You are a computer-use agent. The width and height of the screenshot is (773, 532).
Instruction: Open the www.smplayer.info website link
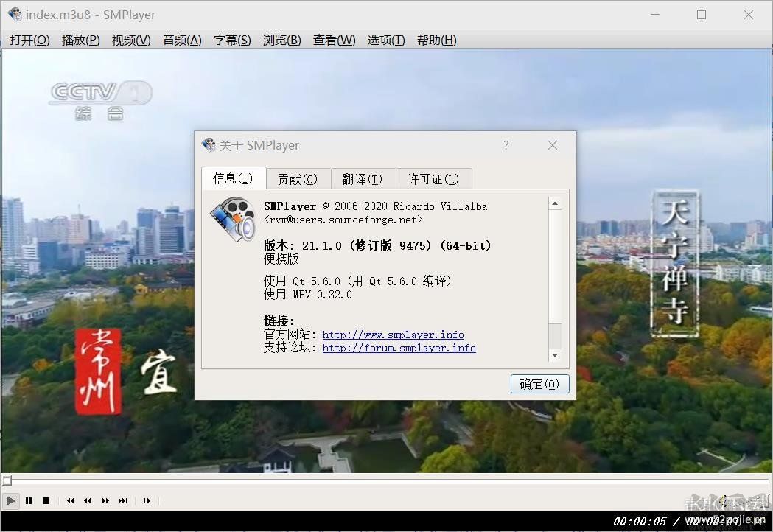click(393, 335)
